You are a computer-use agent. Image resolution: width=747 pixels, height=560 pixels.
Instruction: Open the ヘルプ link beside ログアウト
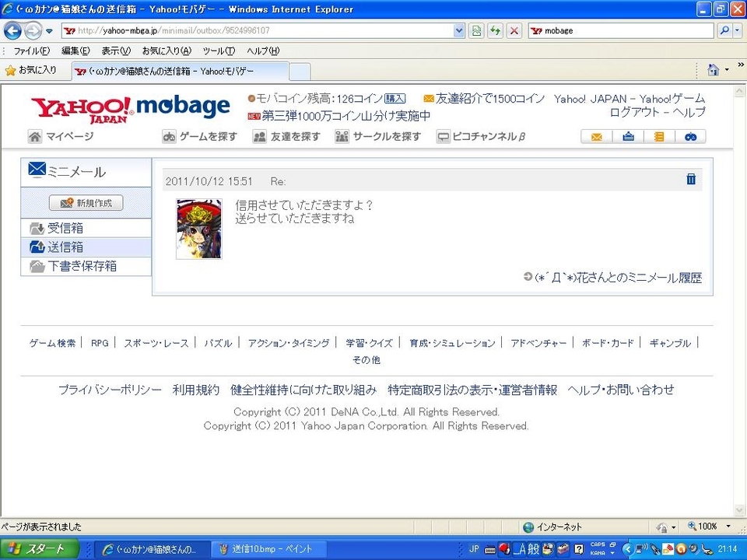689,112
